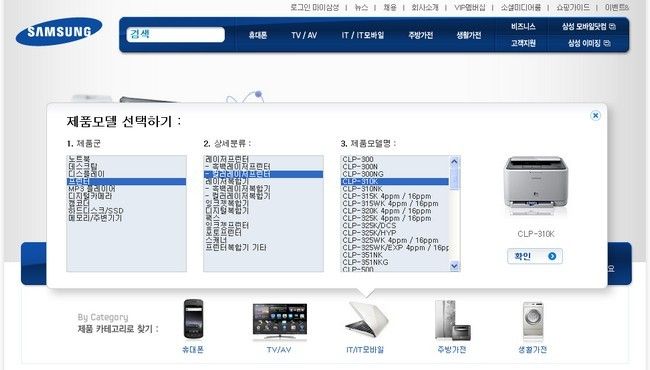Click the model list scrollbar thumb

tap(454, 178)
